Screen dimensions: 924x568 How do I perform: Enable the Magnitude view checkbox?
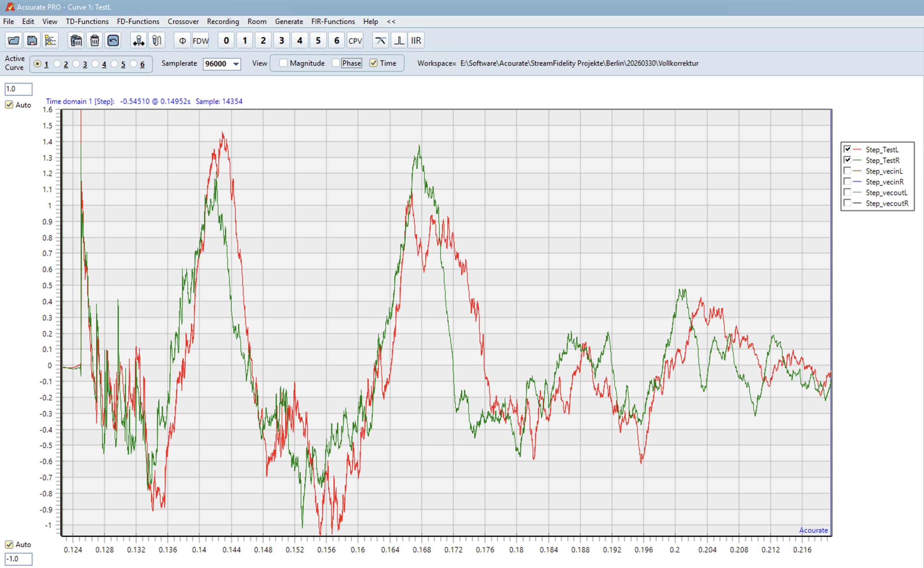click(283, 63)
